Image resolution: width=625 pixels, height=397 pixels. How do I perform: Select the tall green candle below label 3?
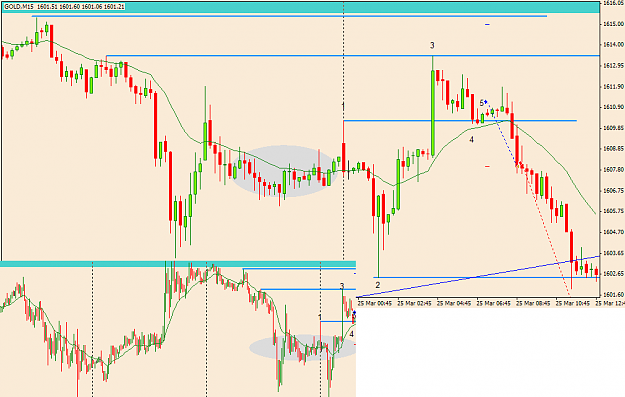tap(432, 113)
